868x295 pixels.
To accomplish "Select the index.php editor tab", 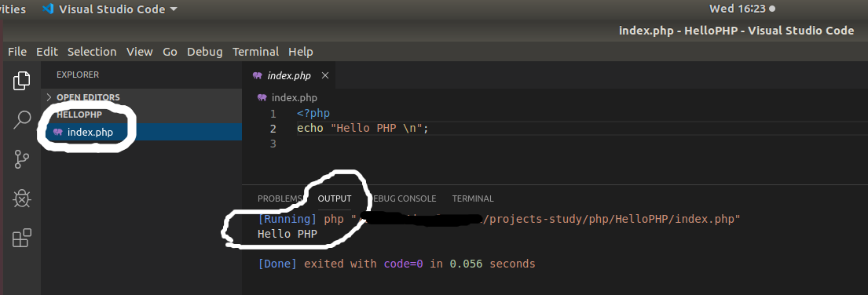I will click(289, 75).
